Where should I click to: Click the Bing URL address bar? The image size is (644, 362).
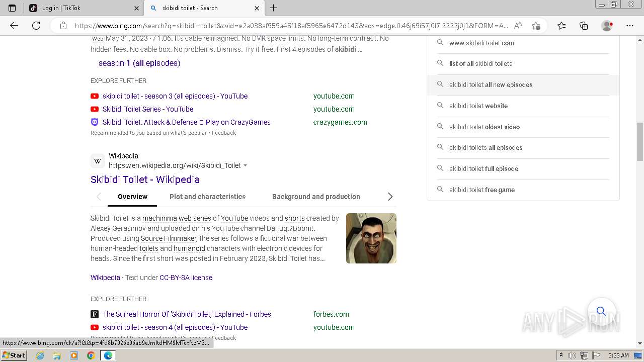pos(291,26)
